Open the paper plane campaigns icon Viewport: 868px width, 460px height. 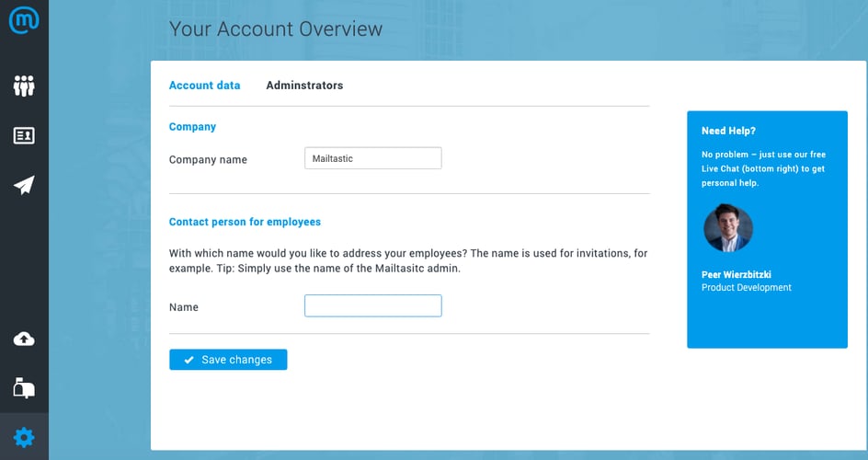[24, 186]
